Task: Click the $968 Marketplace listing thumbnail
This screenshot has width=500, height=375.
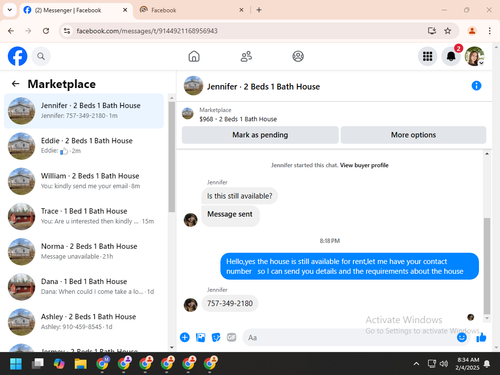Action: pyautogui.click(x=188, y=114)
